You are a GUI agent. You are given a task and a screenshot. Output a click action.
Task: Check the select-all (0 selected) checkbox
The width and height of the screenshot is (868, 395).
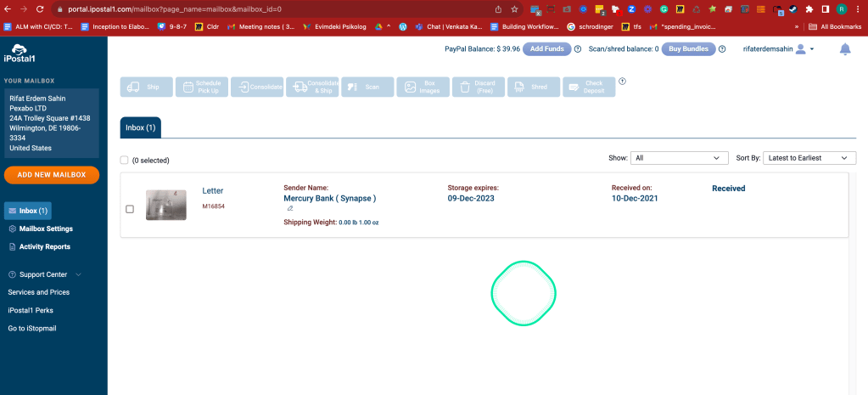pyautogui.click(x=124, y=160)
